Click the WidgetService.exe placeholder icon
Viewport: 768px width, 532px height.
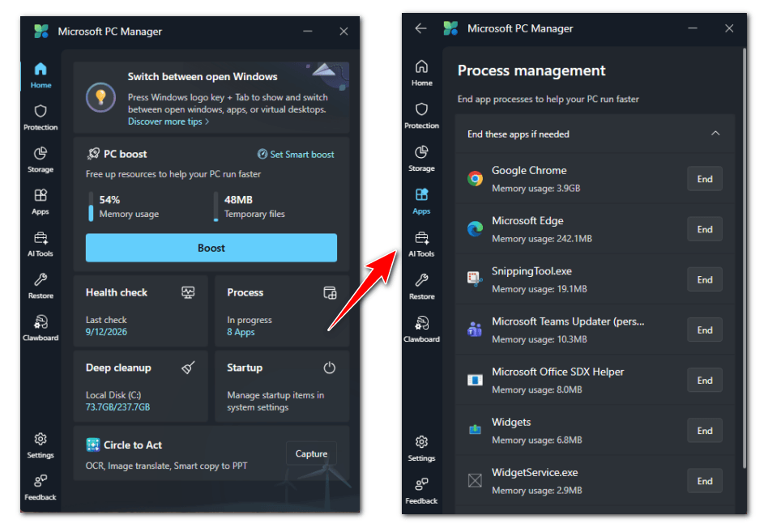(475, 481)
